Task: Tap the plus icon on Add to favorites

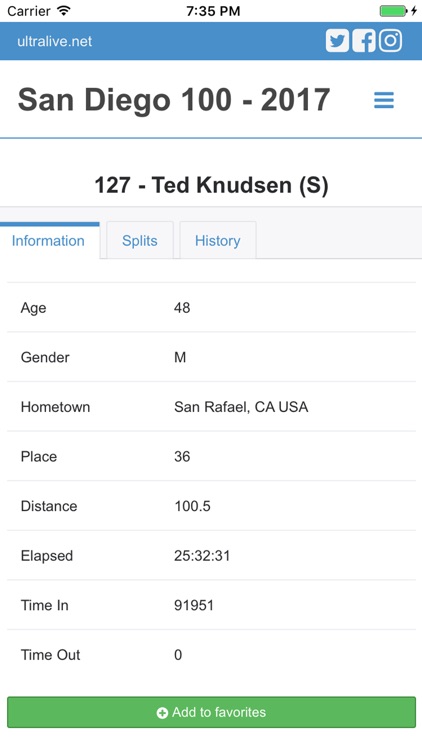Action: tap(162, 713)
